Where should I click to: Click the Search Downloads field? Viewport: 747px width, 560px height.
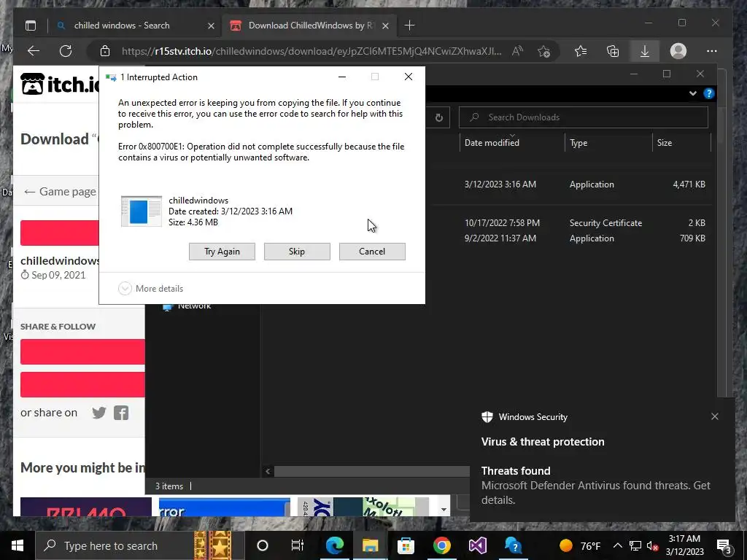pyautogui.click(x=583, y=117)
